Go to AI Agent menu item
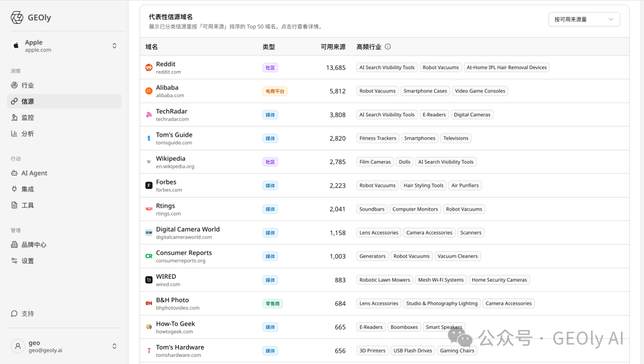The image size is (644, 364). tap(64, 173)
